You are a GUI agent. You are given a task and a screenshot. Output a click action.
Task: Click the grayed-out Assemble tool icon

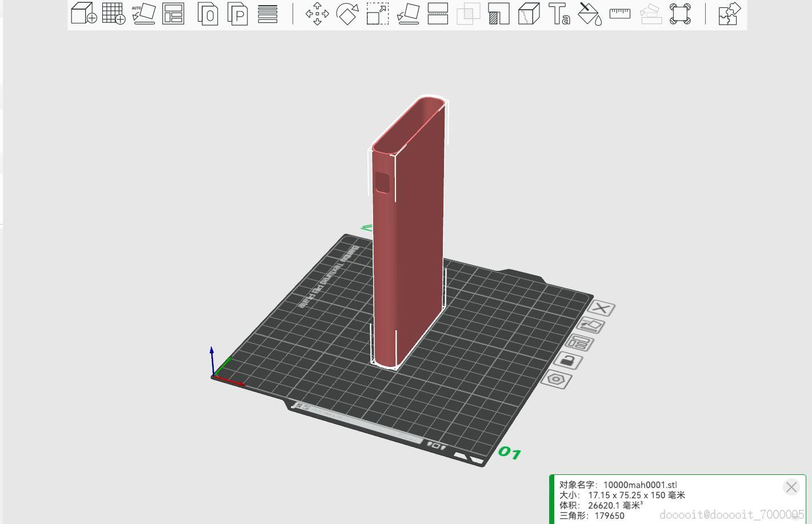coord(650,14)
